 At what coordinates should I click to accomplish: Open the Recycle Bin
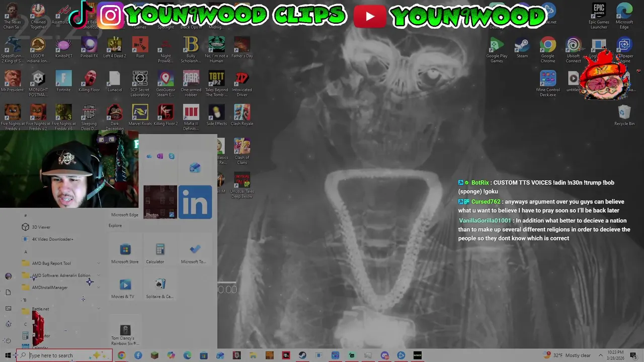[x=624, y=116]
